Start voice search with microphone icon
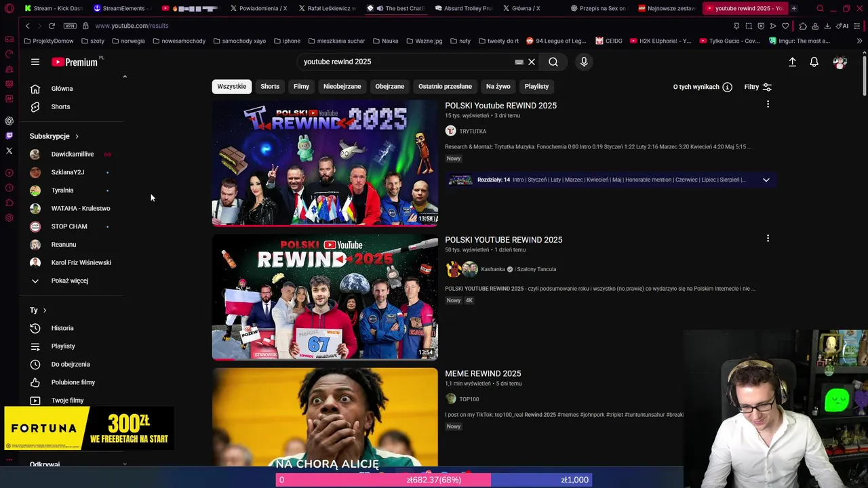The image size is (868, 488). (x=584, y=62)
